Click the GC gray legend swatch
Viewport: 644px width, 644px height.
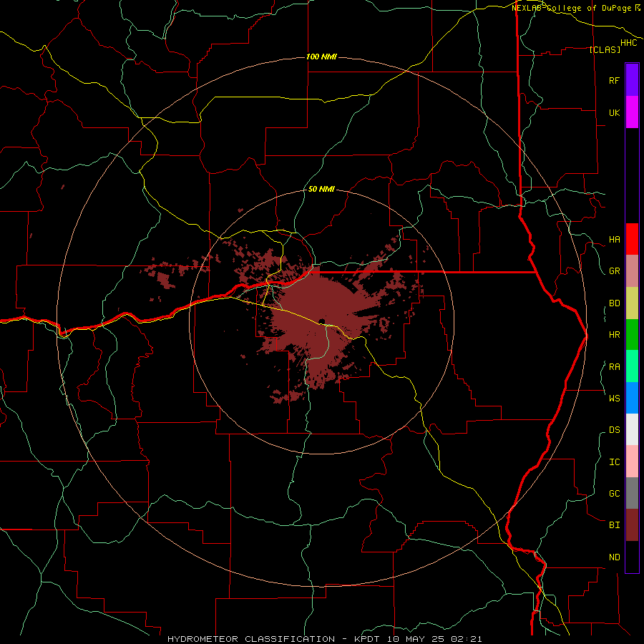click(632, 493)
